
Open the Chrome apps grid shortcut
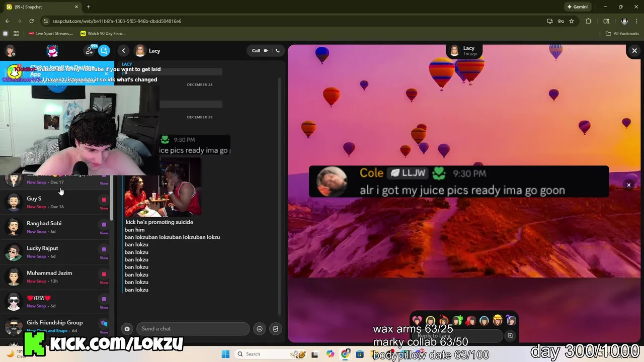click(x=16, y=34)
